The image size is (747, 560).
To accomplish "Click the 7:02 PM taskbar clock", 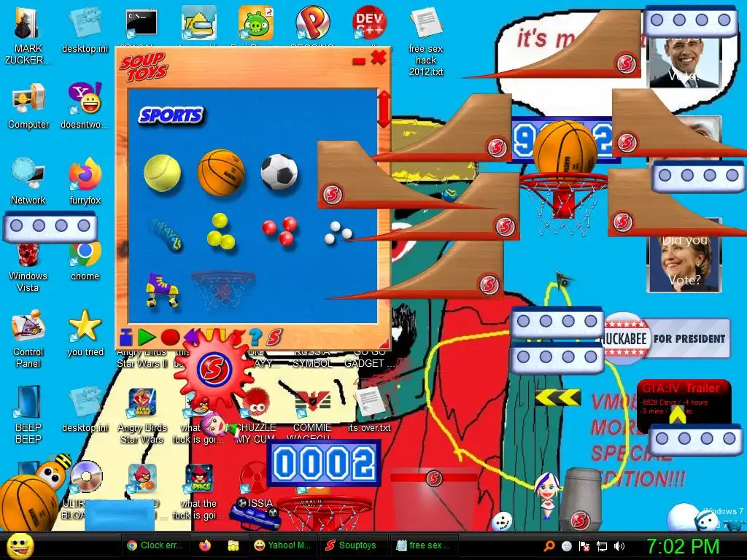I will coord(683,546).
